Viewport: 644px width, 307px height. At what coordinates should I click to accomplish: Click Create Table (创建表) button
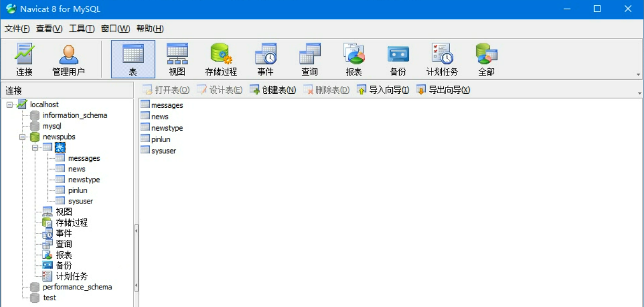(x=272, y=90)
